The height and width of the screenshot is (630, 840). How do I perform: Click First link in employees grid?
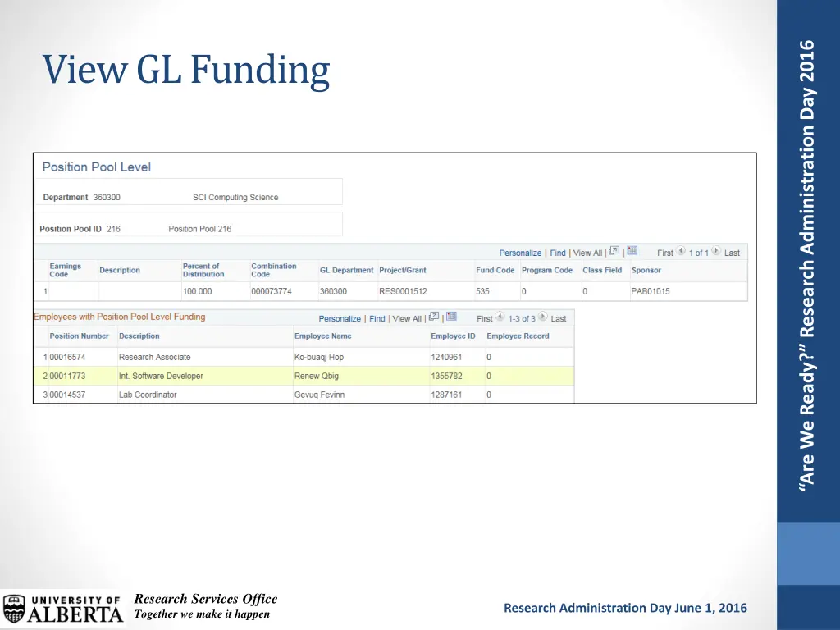(484, 319)
